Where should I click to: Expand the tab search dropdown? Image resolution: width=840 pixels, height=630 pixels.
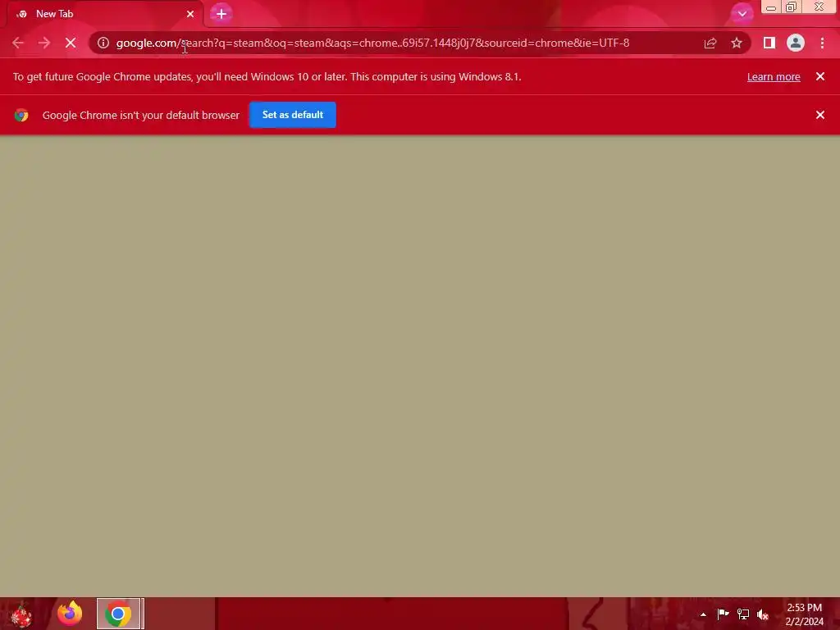point(742,14)
